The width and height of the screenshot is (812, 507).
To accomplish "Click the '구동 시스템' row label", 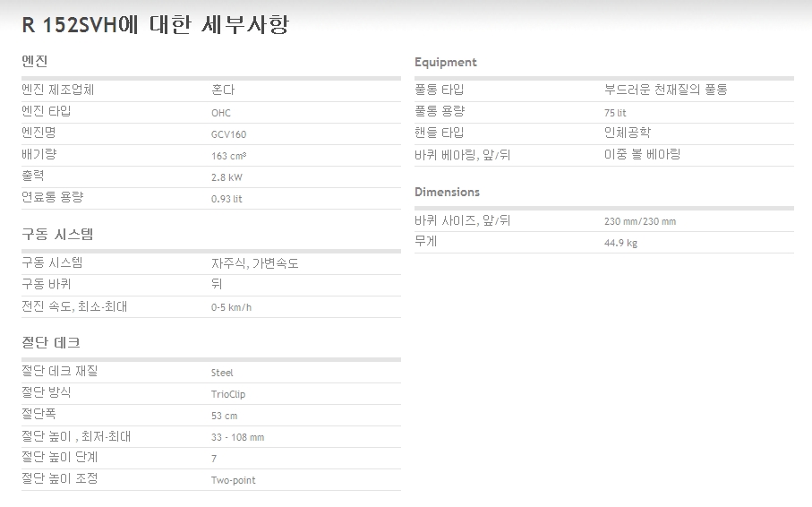I will pyautogui.click(x=52, y=262).
